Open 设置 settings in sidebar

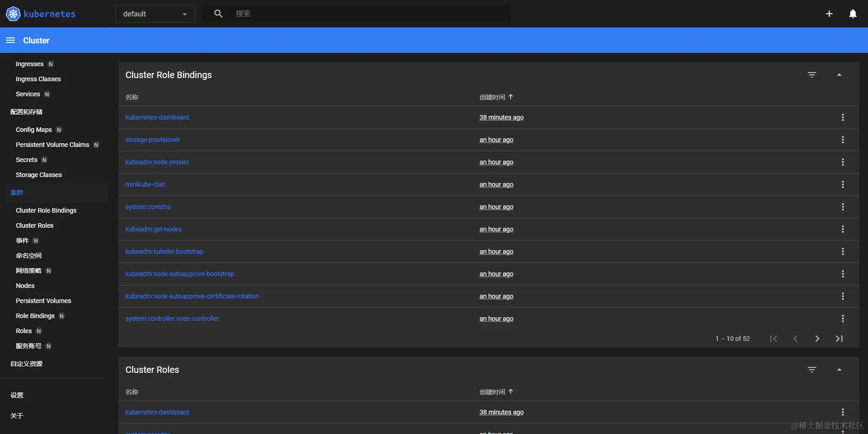(x=17, y=395)
